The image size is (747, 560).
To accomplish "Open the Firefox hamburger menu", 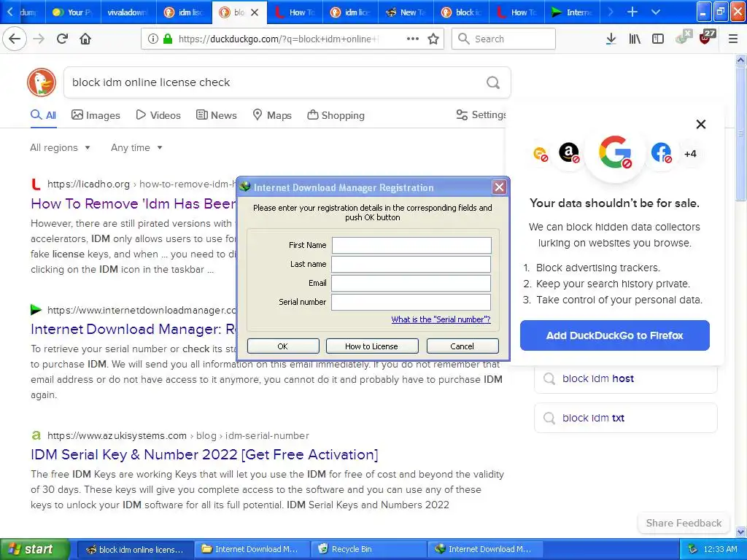I will (x=733, y=39).
